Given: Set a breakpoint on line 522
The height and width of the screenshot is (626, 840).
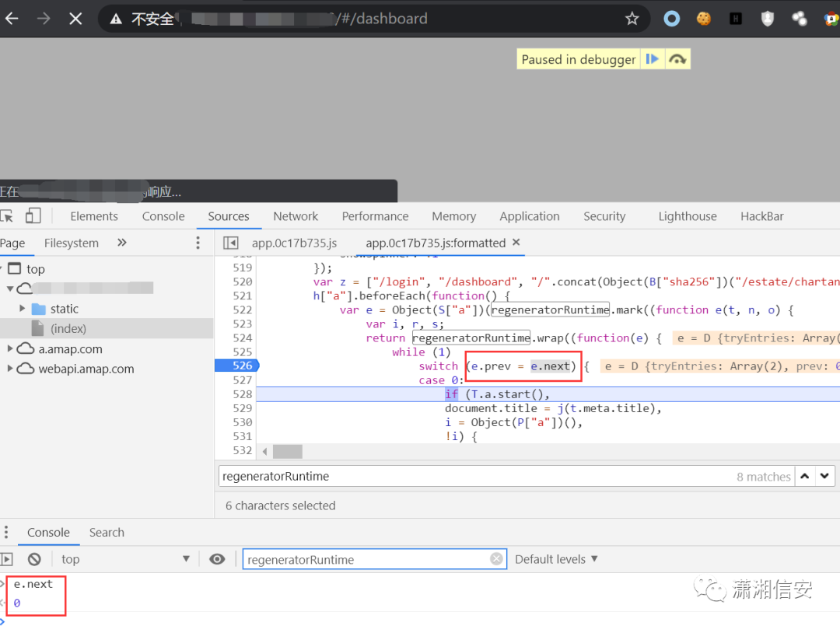Looking at the screenshot, I should coord(242,310).
